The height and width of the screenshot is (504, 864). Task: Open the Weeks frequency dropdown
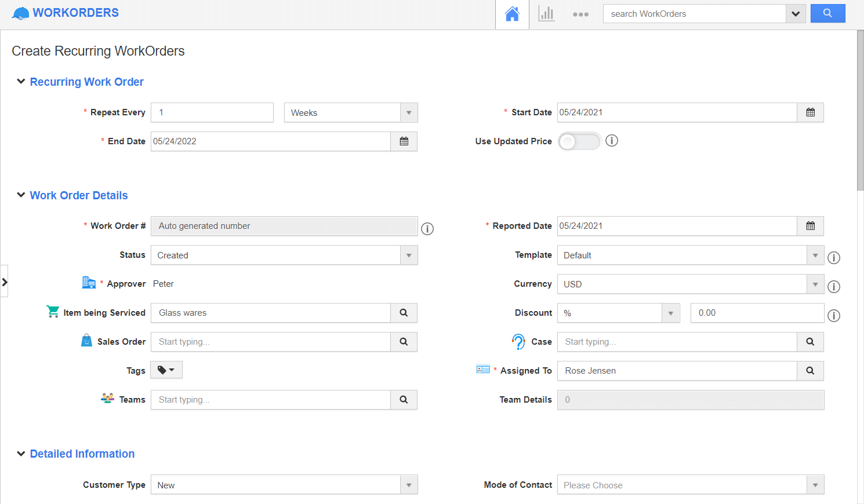pyautogui.click(x=409, y=112)
